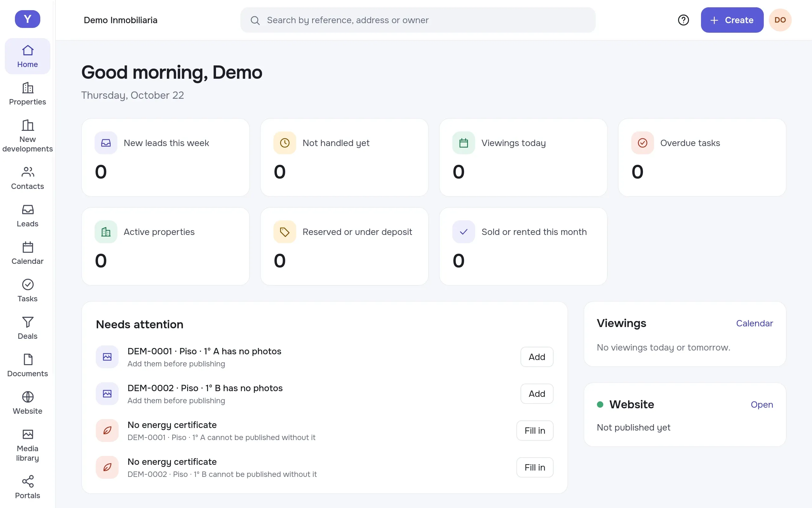Navigate to Leads in the sidebar

click(x=28, y=216)
